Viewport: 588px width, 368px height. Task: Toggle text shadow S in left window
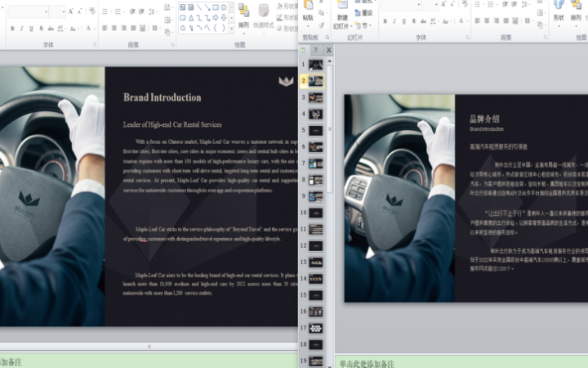point(41,29)
